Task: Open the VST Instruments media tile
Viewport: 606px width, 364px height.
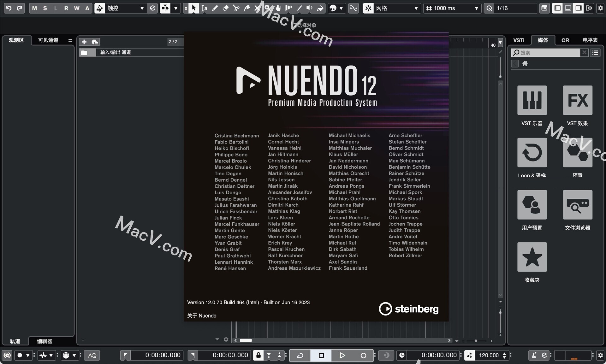Action: [x=532, y=100]
